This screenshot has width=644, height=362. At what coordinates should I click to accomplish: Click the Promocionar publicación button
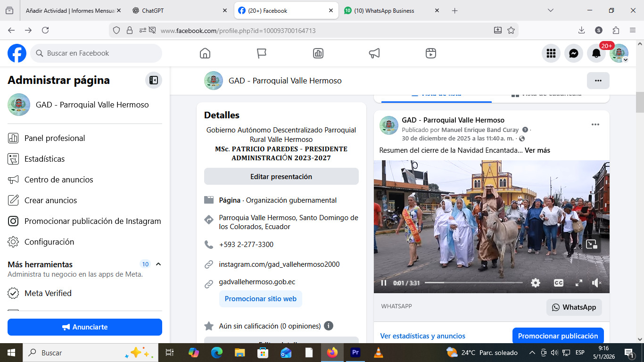[558, 336]
